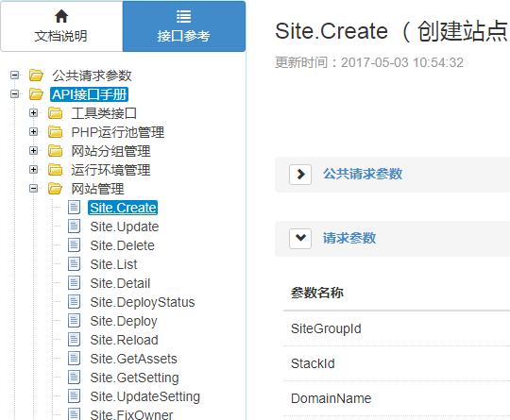Click the 公共请求参数 folder icon
This screenshot has width=510, height=420.
pyautogui.click(x=36, y=76)
